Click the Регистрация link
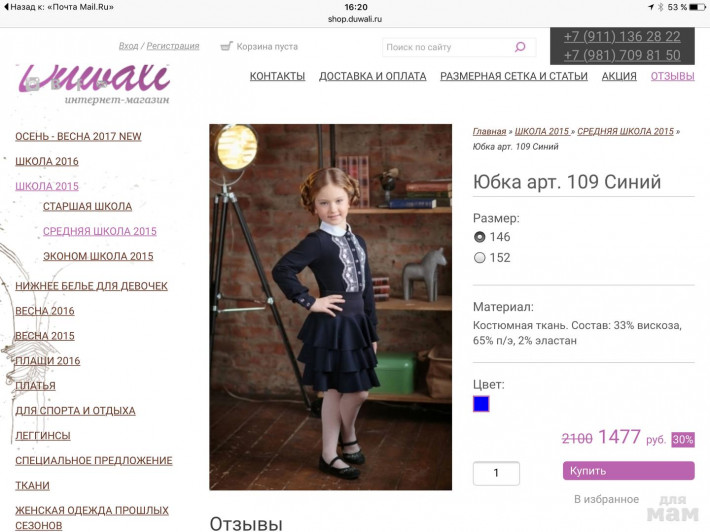Screen dimensions: 710x532 173,46
